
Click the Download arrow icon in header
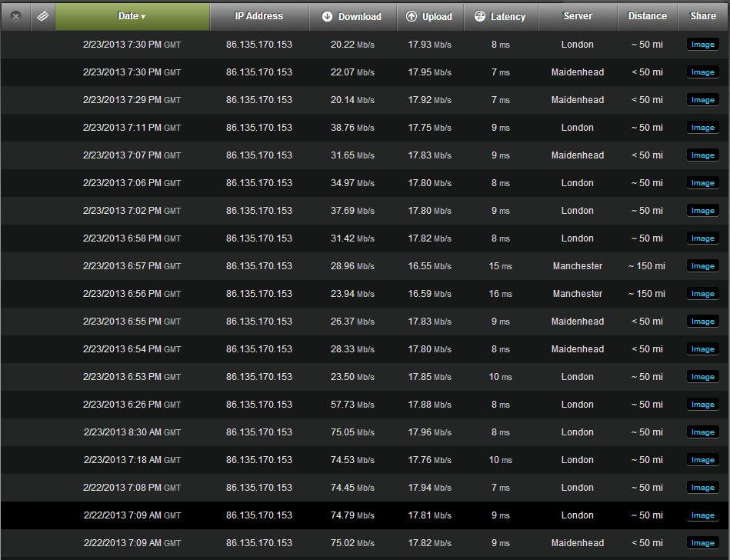(327, 16)
